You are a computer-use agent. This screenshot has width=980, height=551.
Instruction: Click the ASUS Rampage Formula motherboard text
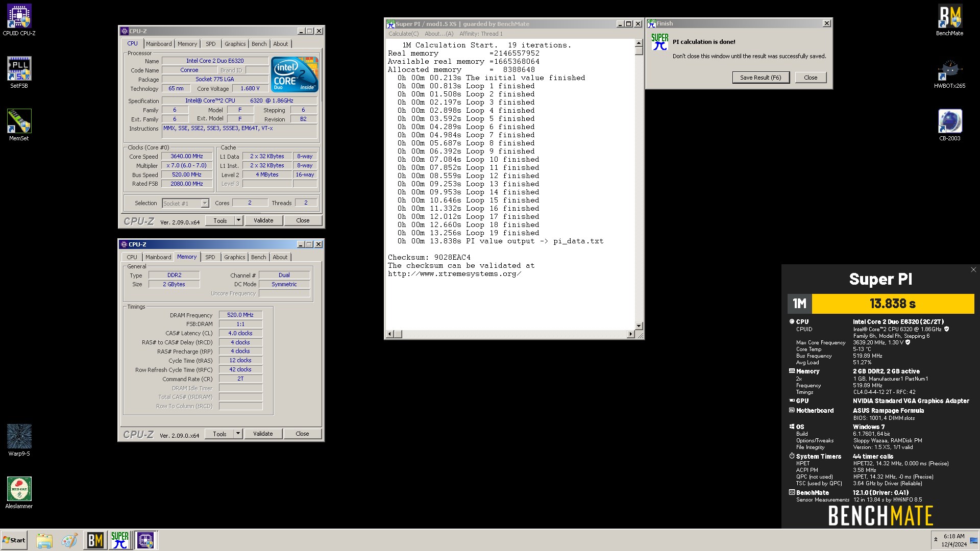[888, 411]
